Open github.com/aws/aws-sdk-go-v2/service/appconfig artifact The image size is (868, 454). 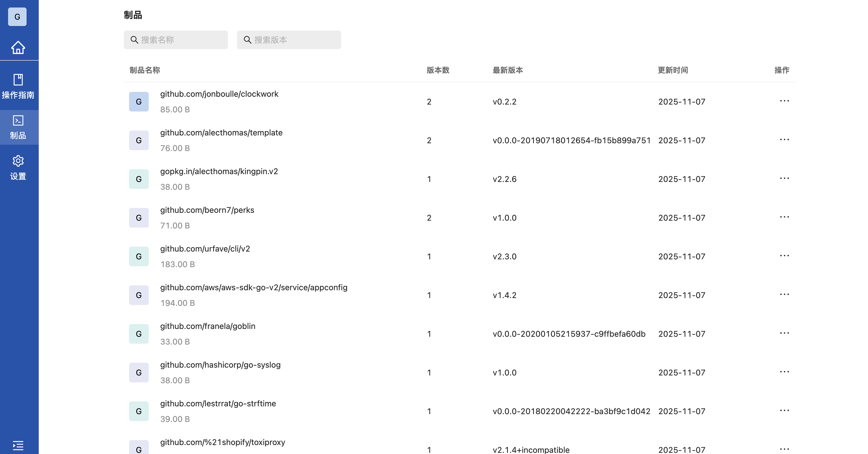[254, 287]
